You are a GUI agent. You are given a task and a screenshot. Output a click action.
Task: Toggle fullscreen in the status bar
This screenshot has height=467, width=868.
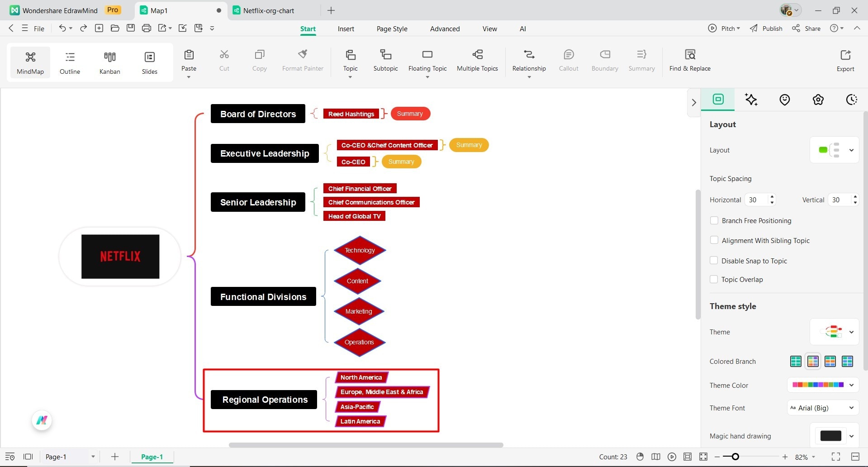[x=836, y=457]
